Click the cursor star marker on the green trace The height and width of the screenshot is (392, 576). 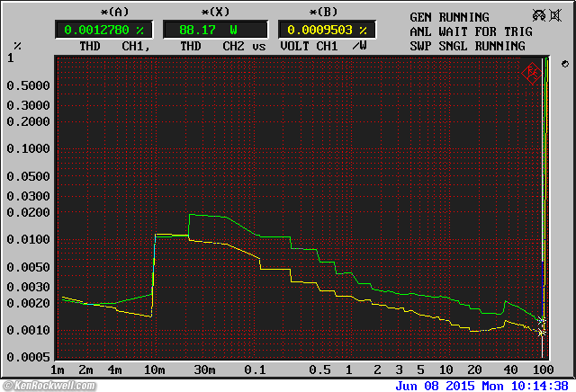click(542, 321)
